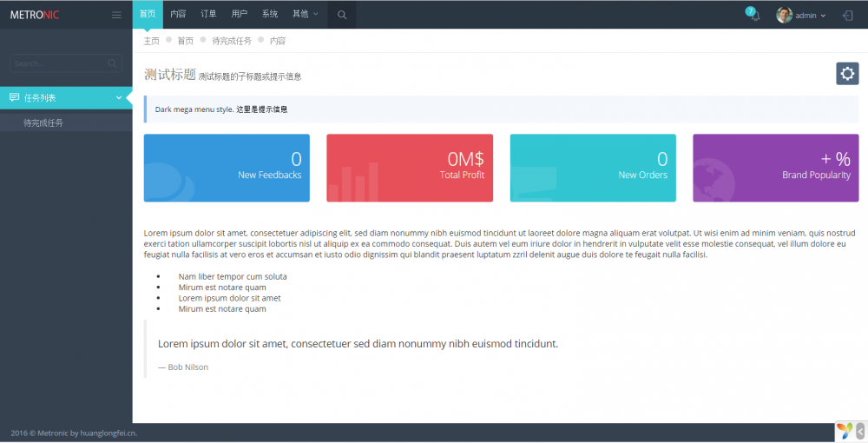Screen dimensions: 868x443
Task: Click the chat icon beside 任务列表
Action: pos(15,97)
